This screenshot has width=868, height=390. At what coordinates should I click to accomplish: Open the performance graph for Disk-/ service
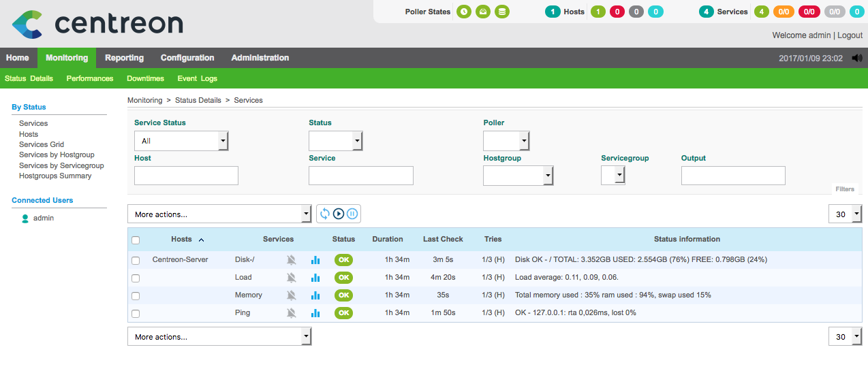pyautogui.click(x=315, y=260)
